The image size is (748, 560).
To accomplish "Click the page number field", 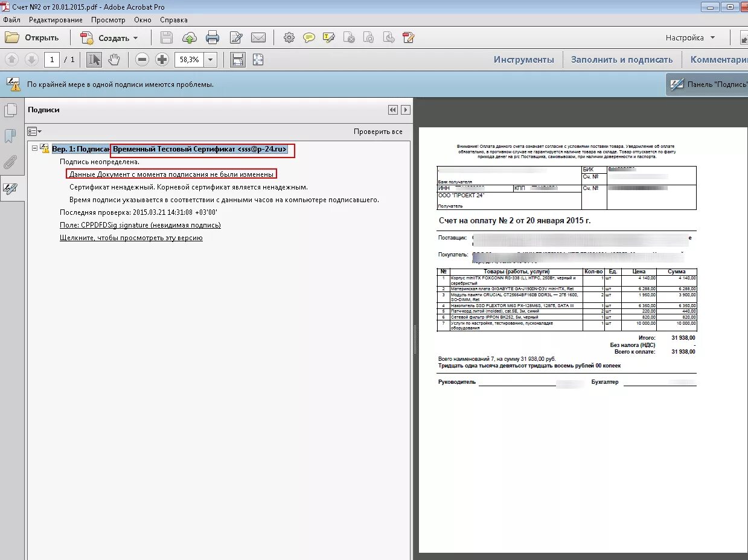I will [x=52, y=59].
